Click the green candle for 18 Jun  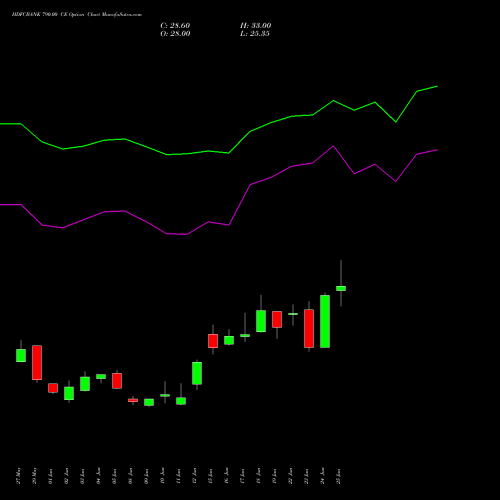(261, 321)
